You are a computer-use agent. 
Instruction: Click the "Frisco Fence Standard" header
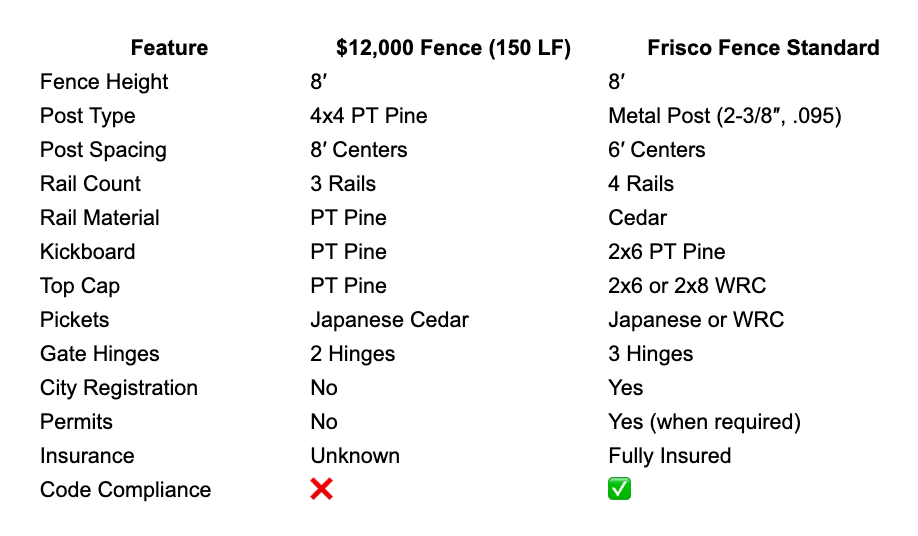coord(763,48)
